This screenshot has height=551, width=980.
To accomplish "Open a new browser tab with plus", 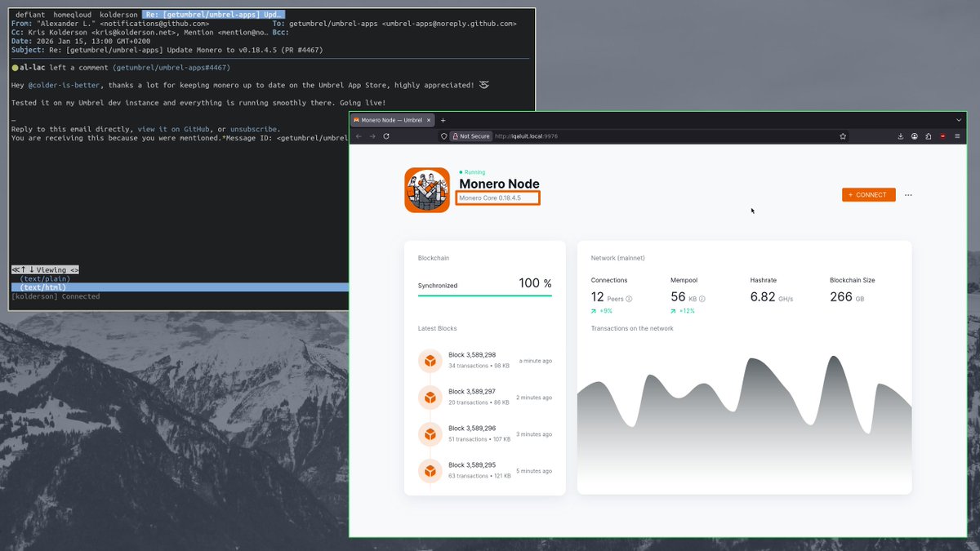I will [443, 120].
